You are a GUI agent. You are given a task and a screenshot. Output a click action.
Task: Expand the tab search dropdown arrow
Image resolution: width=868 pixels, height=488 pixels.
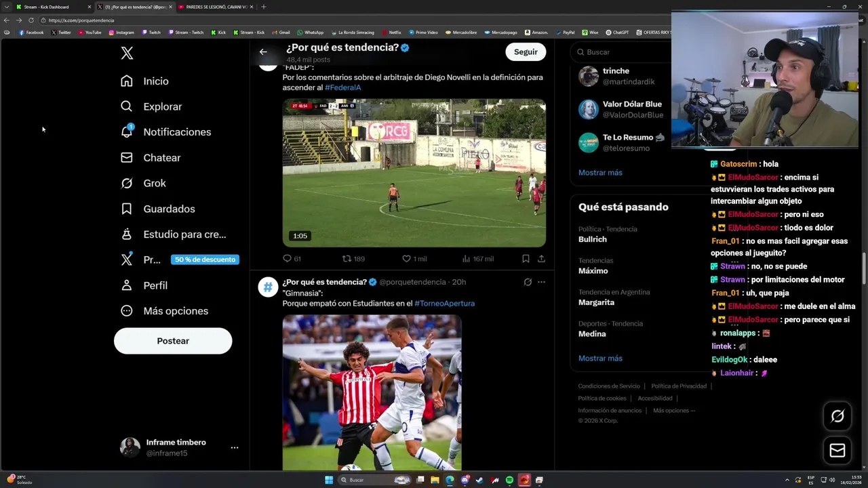6,7
